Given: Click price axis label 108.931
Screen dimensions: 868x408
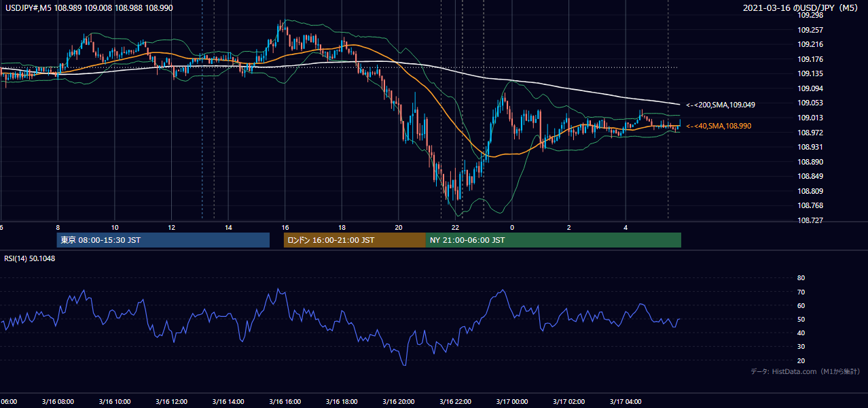Looking at the screenshot, I should pyautogui.click(x=810, y=147).
